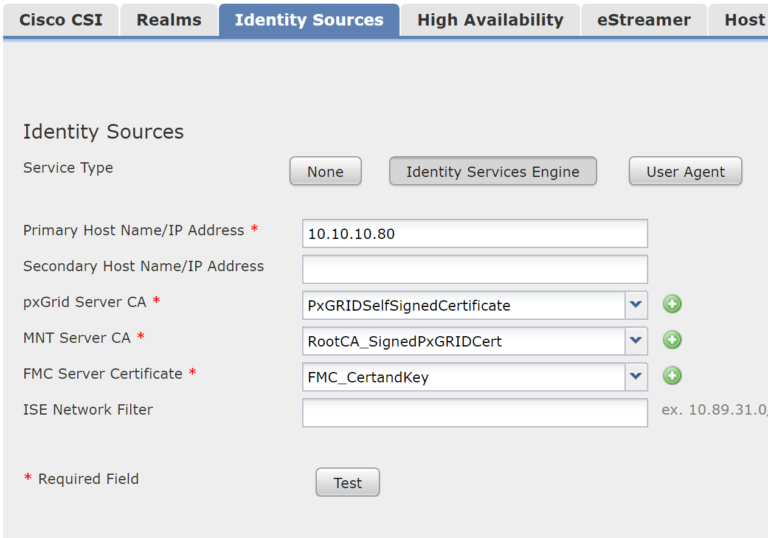Image resolution: width=768 pixels, height=538 pixels.
Task: Click the MNT Server CA label
Action: [x=77, y=338]
